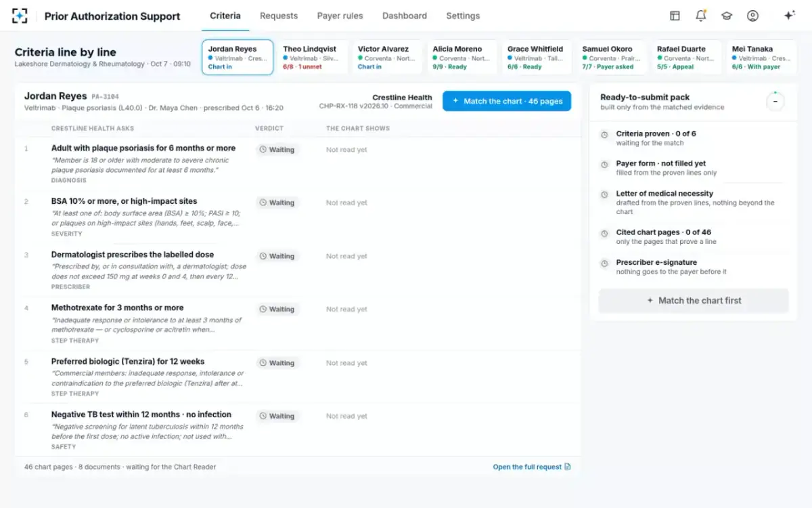Click criterion Methotrexate for 3 months or more
Screen dimensions: 812x508
pos(118,308)
